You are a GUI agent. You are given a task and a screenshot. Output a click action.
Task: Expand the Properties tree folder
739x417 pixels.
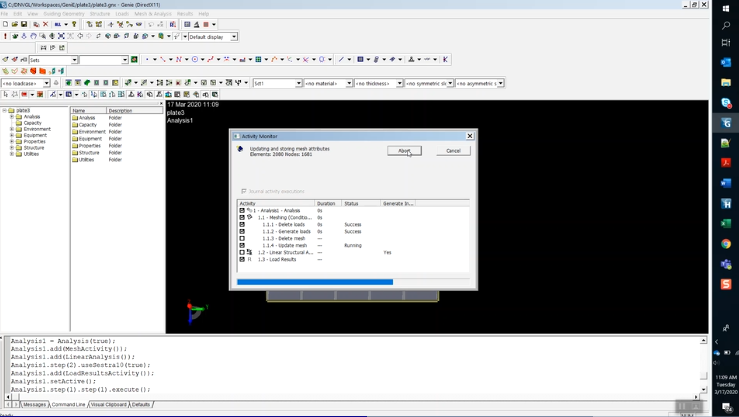point(12,141)
